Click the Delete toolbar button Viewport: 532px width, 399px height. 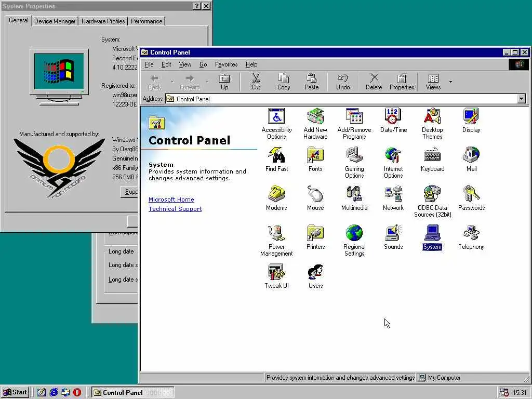(x=374, y=82)
